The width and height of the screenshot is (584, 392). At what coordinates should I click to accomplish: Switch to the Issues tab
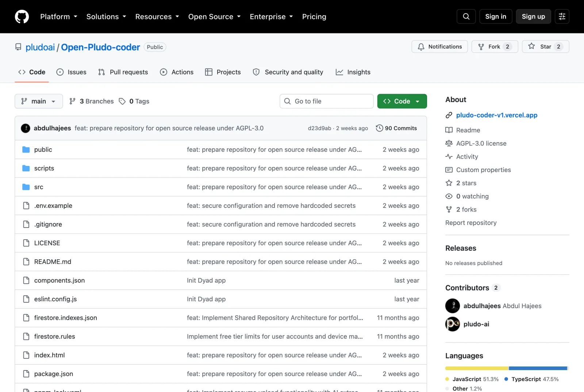click(72, 72)
